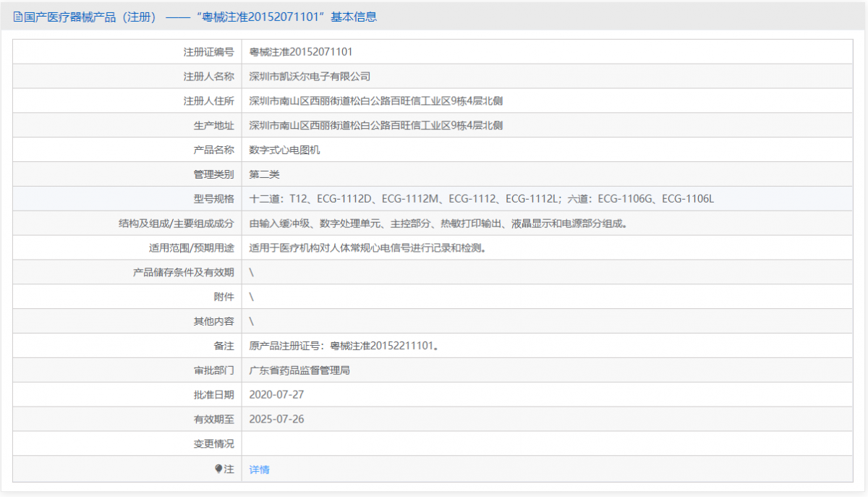Click 广东省药品监督管理局
The height and width of the screenshot is (497, 868).
coord(299,370)
